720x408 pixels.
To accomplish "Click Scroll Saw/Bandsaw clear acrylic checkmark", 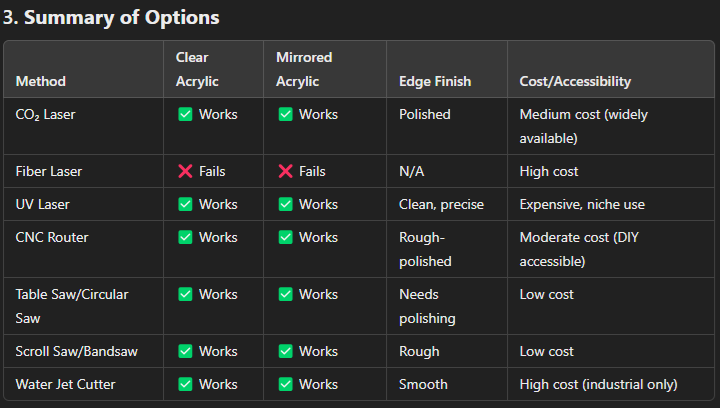I will [x=185, y=351].
